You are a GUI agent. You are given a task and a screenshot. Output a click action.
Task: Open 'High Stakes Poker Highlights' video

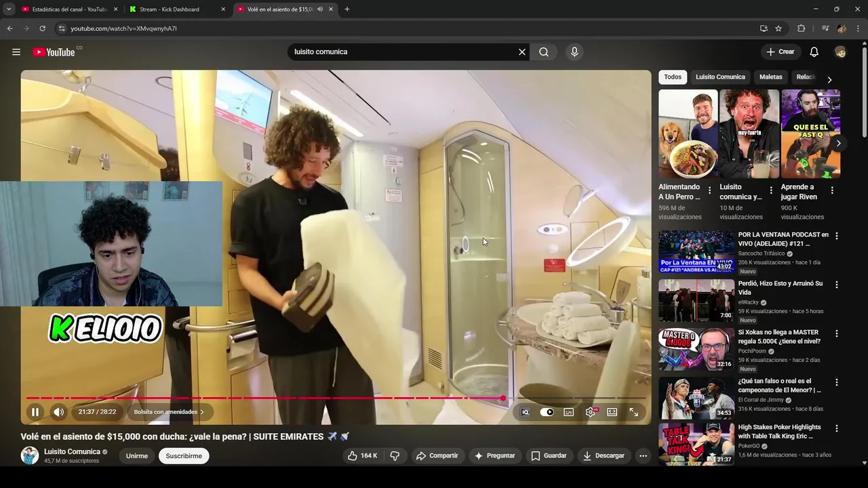coord(779,432)
